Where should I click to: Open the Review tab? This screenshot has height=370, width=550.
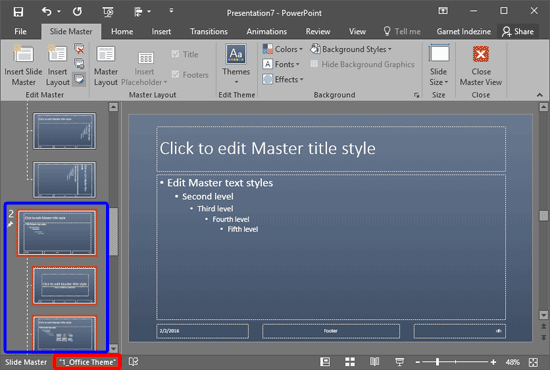pos(318,32)
